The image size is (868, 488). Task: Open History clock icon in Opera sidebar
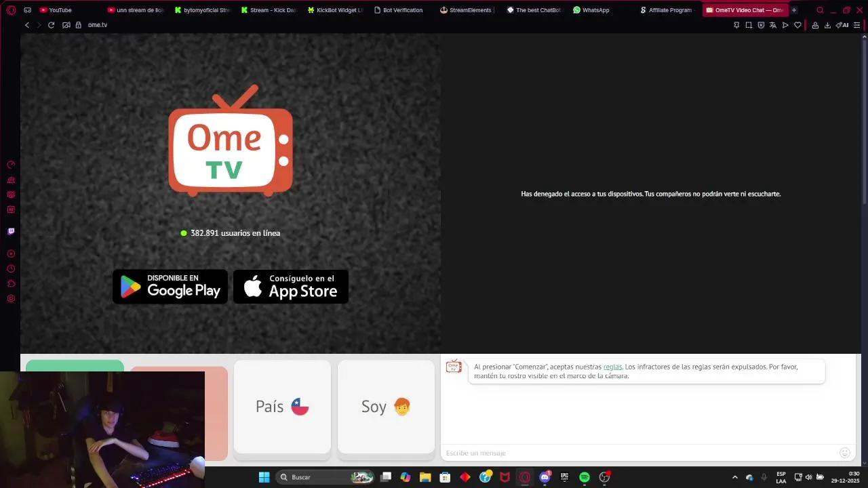point(11,268)
